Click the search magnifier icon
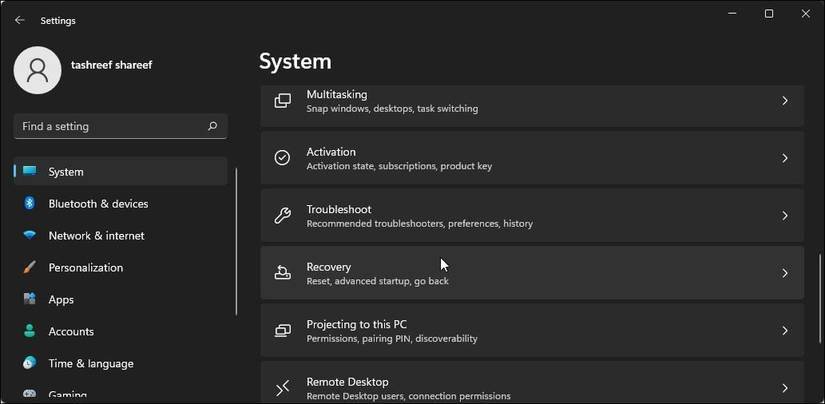The image size is (825, 404). pyautogui.click(x=212, y=127)
